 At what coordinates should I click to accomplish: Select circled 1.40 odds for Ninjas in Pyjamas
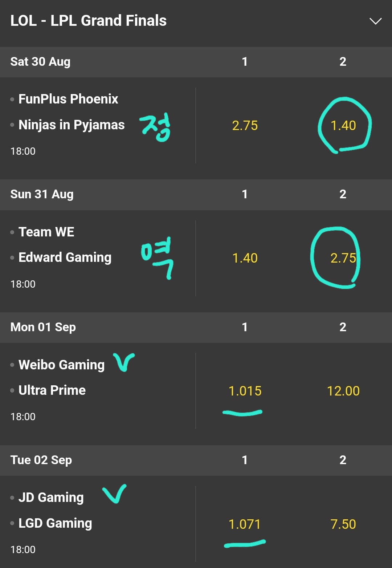tap(343, 126)
